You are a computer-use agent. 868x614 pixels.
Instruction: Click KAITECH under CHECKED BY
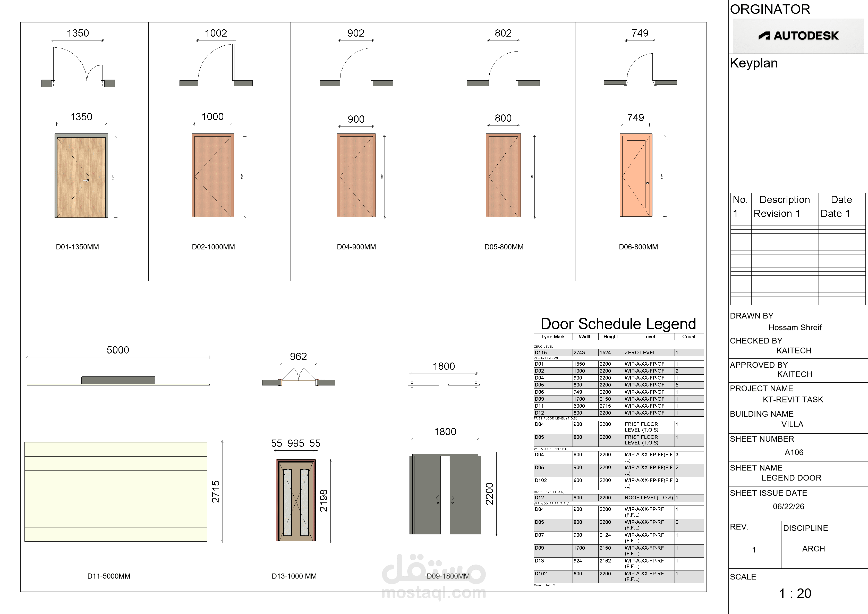[794, 350]
